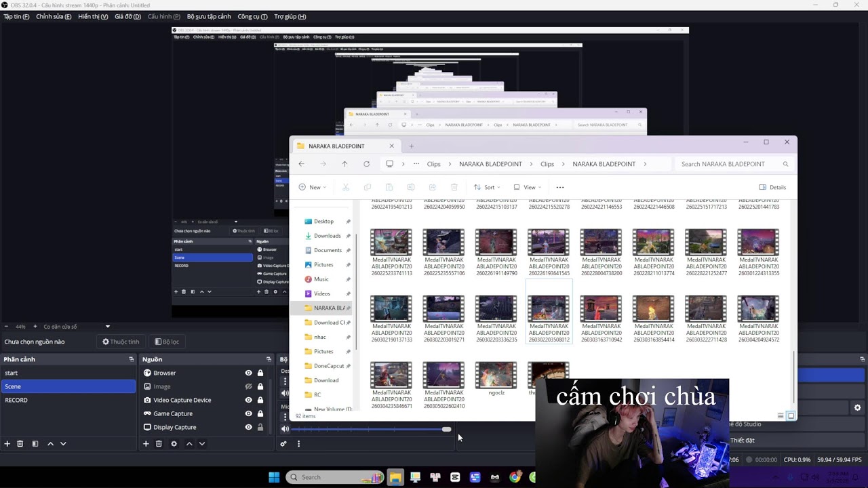
Task: Switch to large thumbnails view icon in the status bar
Action: [x=791, y=415]
